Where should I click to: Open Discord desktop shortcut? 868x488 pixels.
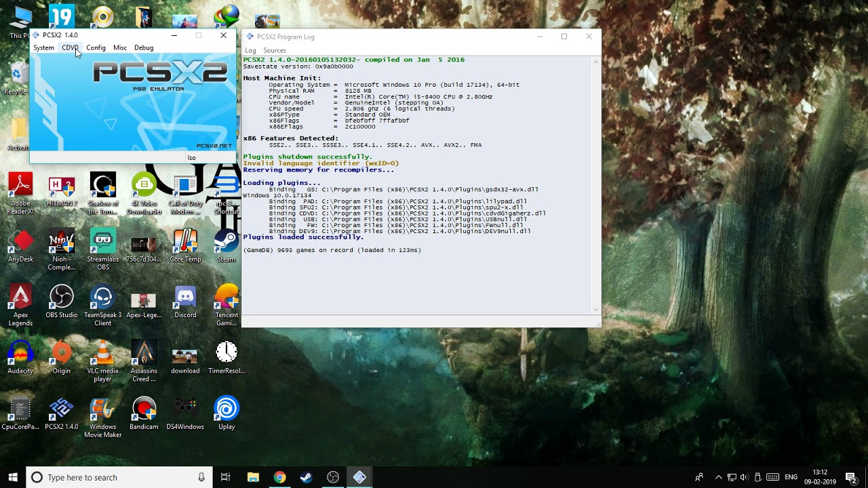point(185,302)
